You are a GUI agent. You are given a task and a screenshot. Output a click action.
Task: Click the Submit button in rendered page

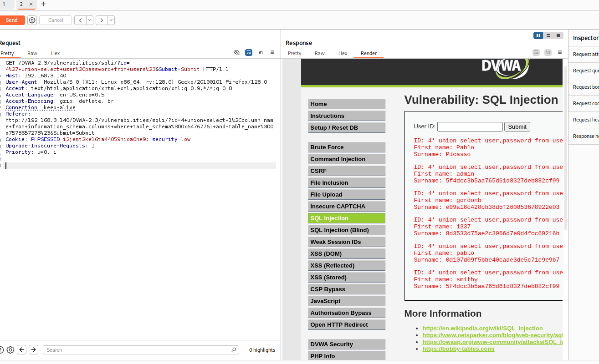pyautogui.click(x=517, y=126)
